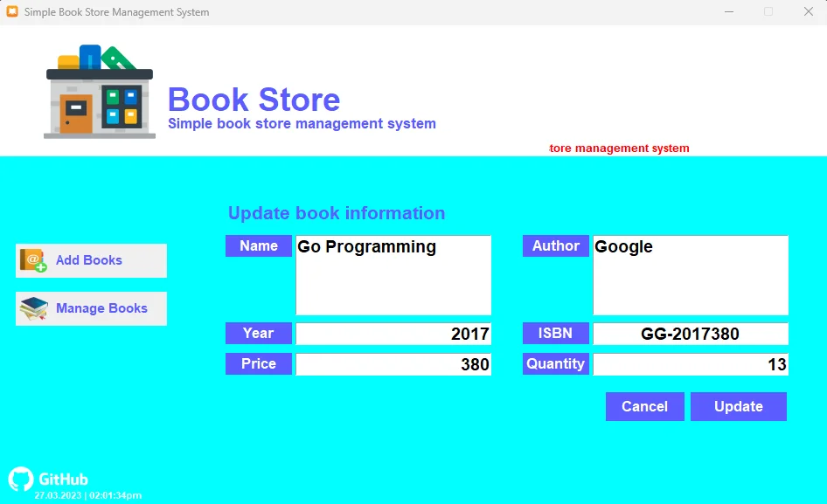The height and width of the screenshot is (504, 827).
Task: Edit the Author field containing Google
Action: coord(691,275)
